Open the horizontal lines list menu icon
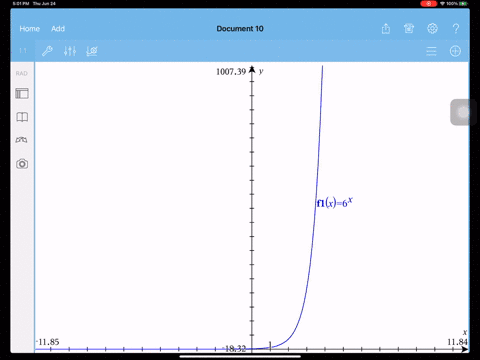 coord(431,51)
